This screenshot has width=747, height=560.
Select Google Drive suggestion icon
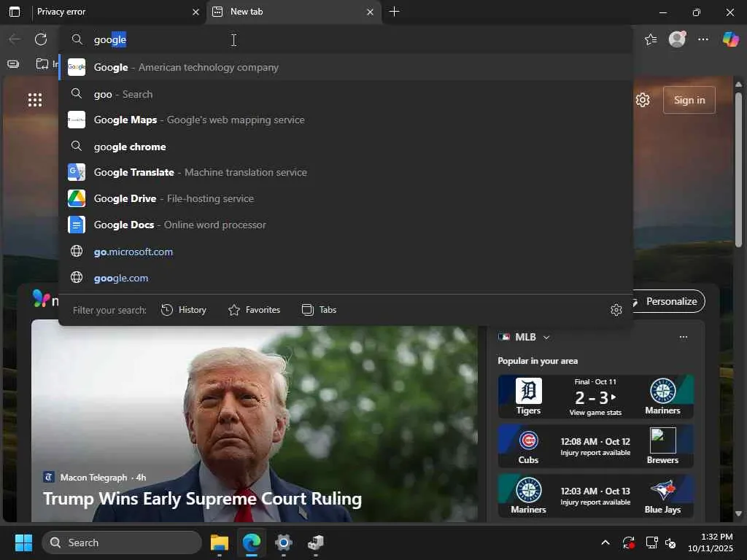tap(76, 198)
